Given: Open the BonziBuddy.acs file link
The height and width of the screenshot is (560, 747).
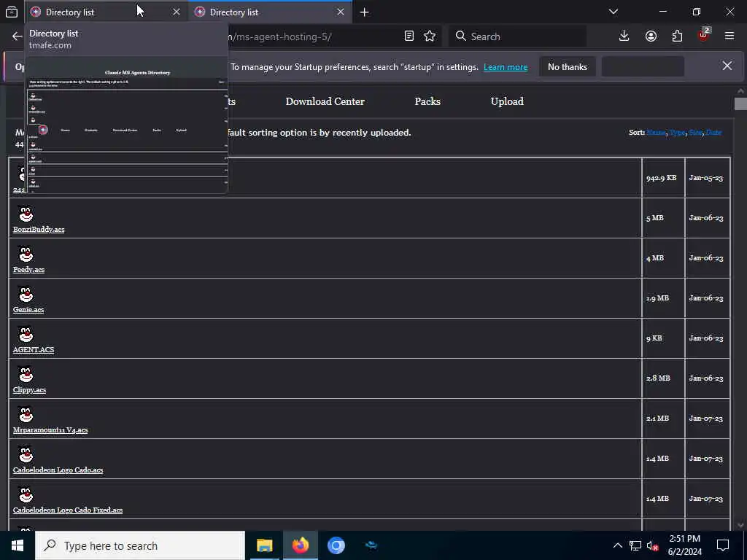Looking at the screenshot, I should (39, 230).
